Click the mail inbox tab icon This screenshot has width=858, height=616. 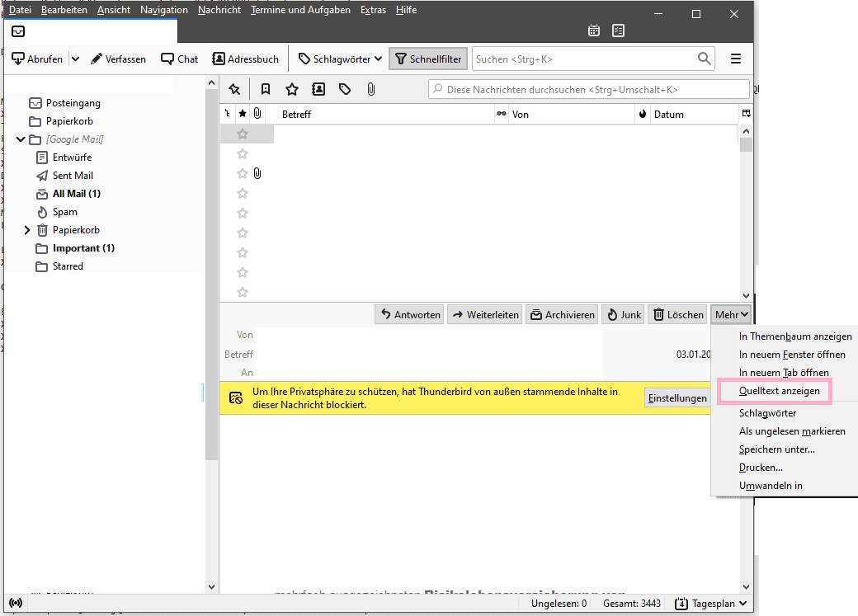click(x=18, y=31)
